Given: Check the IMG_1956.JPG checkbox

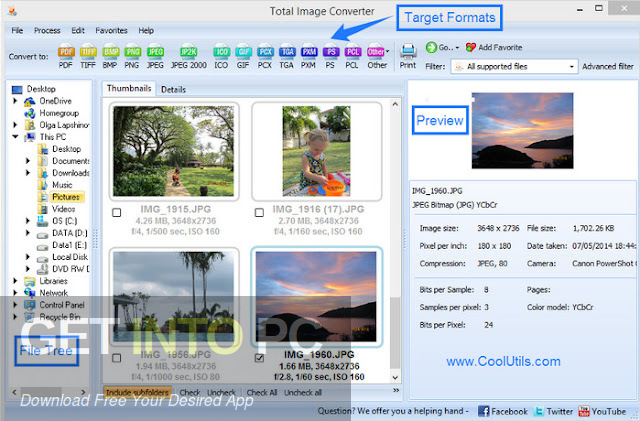Looking at the screenshot, I should [117, 358].
